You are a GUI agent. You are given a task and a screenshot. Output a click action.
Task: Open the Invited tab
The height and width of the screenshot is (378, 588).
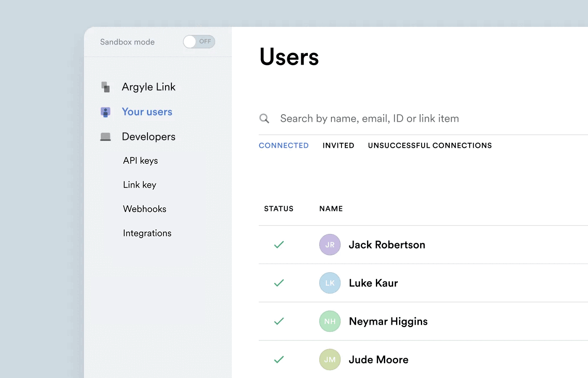point(338,145)
